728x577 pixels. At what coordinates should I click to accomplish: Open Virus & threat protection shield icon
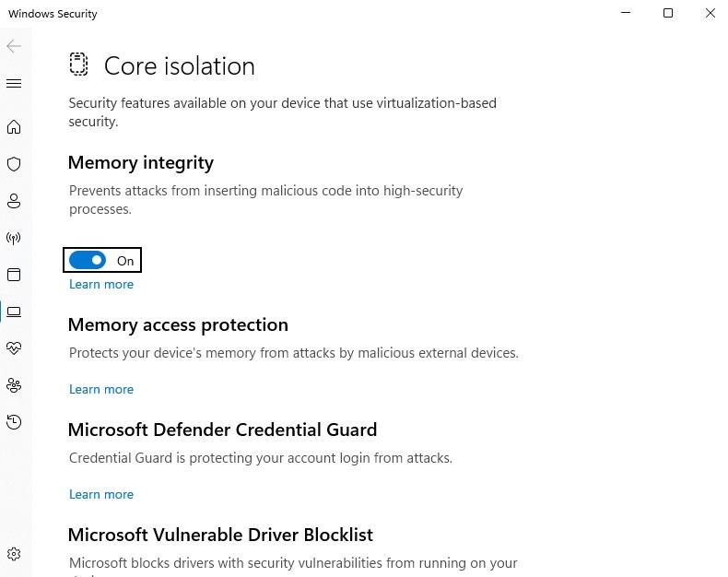tap(14, 164)
